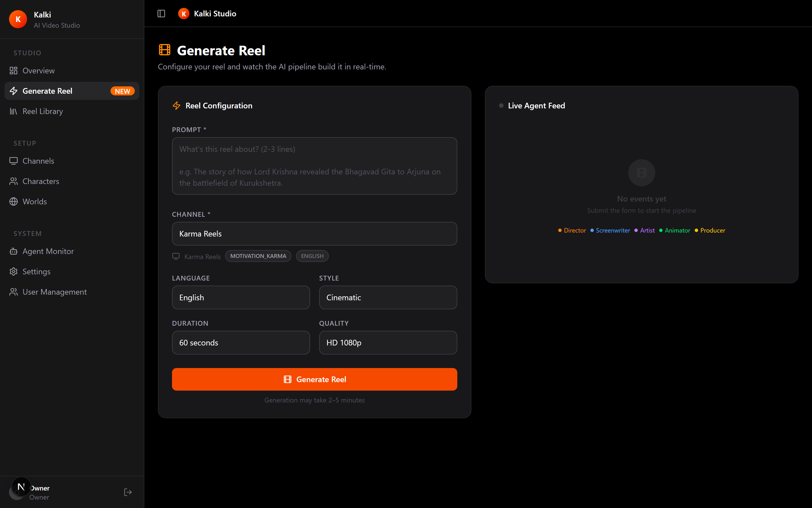Click the Animator legend label
The width and height of the screenshot is (812, 508).
click(678, 231)
